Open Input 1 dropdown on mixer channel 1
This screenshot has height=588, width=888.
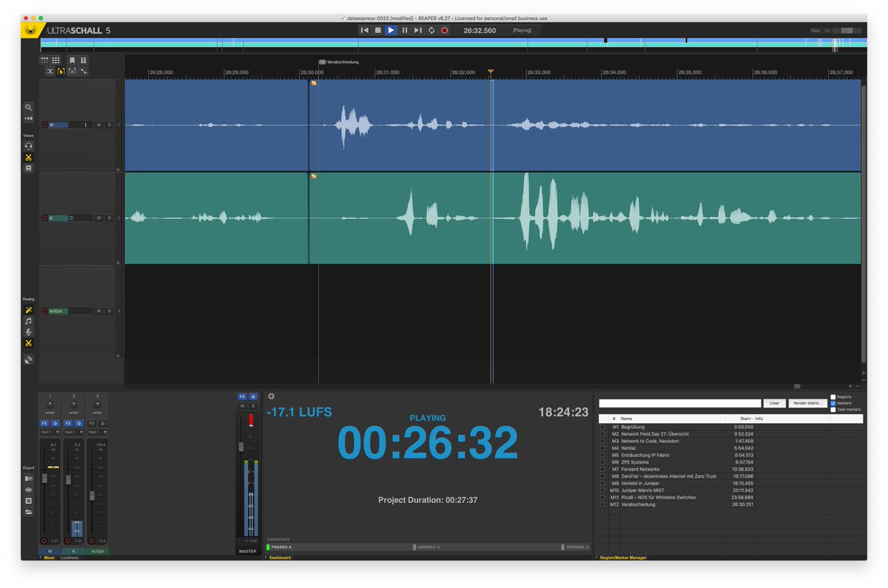click(50, 432)
